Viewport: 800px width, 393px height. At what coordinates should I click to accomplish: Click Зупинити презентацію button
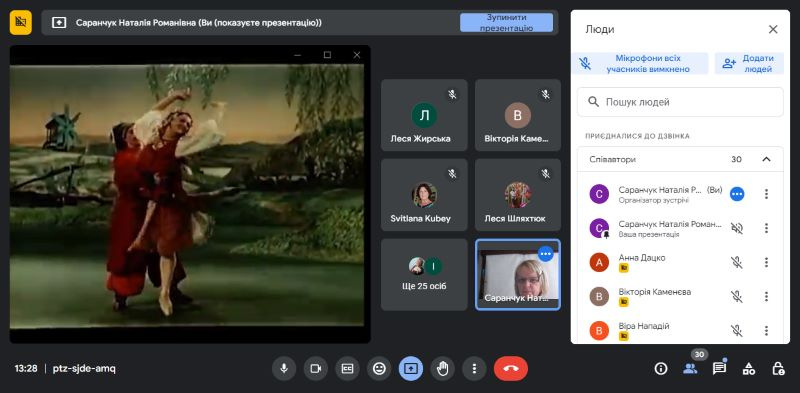click(x=506, y=23)
